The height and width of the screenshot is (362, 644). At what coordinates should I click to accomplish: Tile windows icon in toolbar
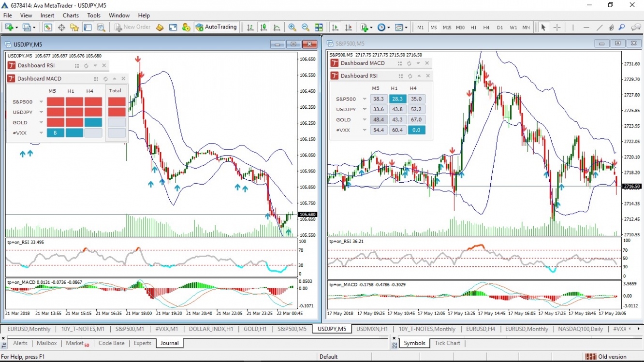(319, 28)
